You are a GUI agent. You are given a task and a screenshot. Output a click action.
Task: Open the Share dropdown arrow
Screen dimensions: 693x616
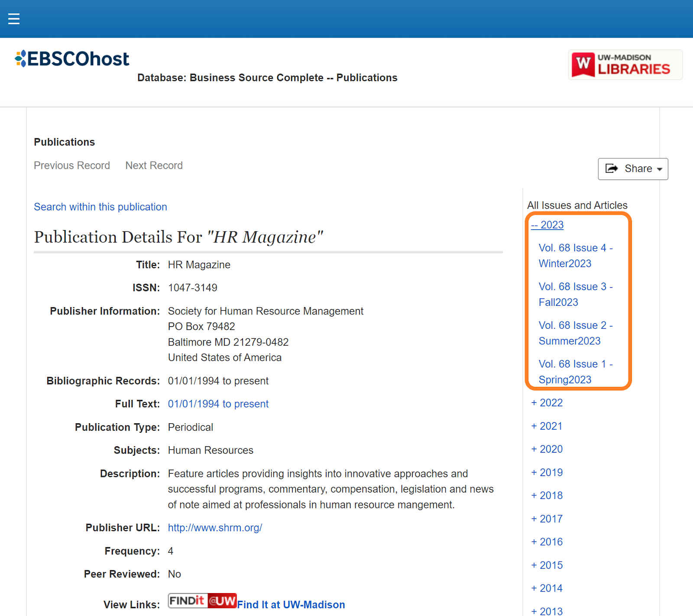[x=660, y=169]
